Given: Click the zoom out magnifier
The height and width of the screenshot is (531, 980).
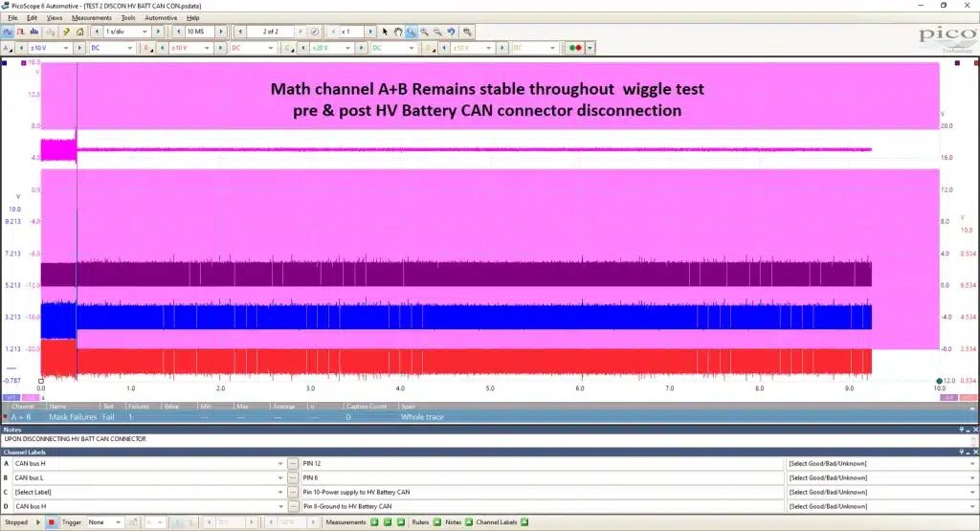Looking at the screenshot, I should tap(438, 32).
